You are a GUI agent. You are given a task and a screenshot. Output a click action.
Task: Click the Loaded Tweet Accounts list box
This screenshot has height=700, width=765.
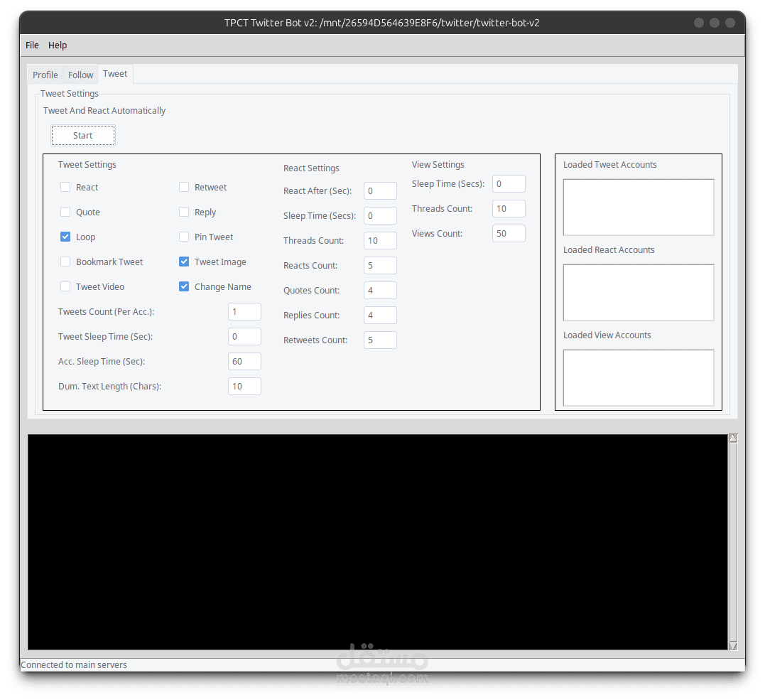[x=639, y=208]
